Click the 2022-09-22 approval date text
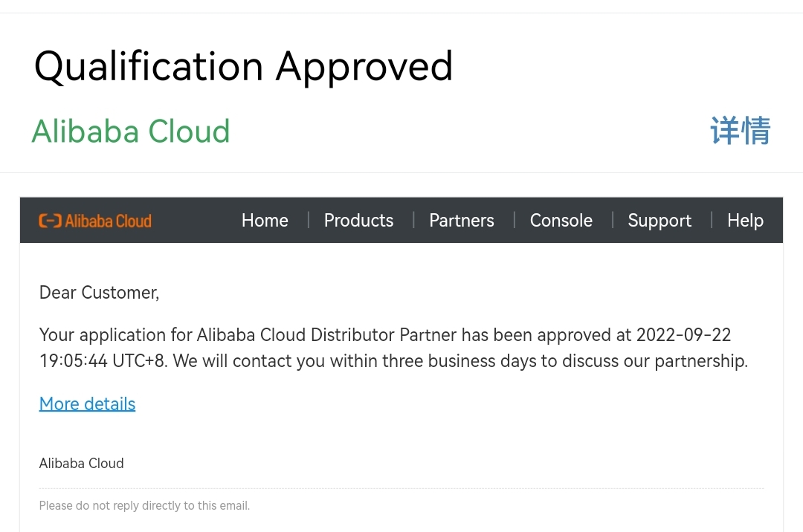This screenshot has width=803, height=532. tap(683, 334)
